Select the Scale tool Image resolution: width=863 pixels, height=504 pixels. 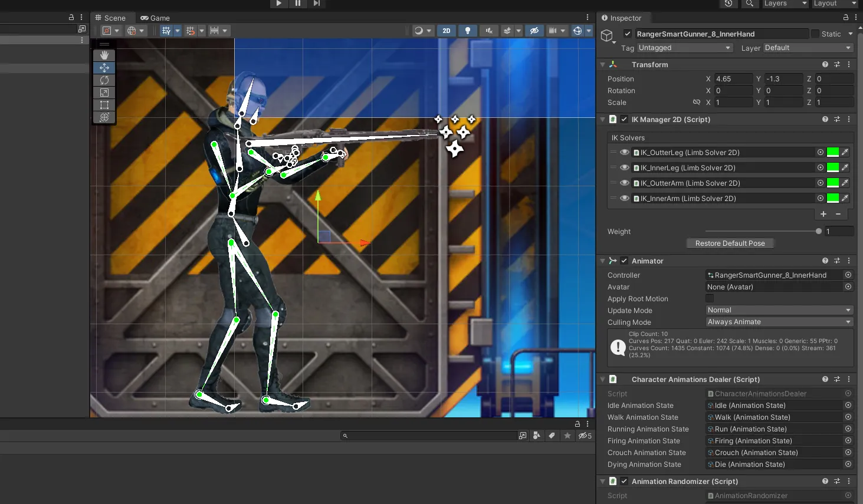pyautogui.click(x=104, y=93)
